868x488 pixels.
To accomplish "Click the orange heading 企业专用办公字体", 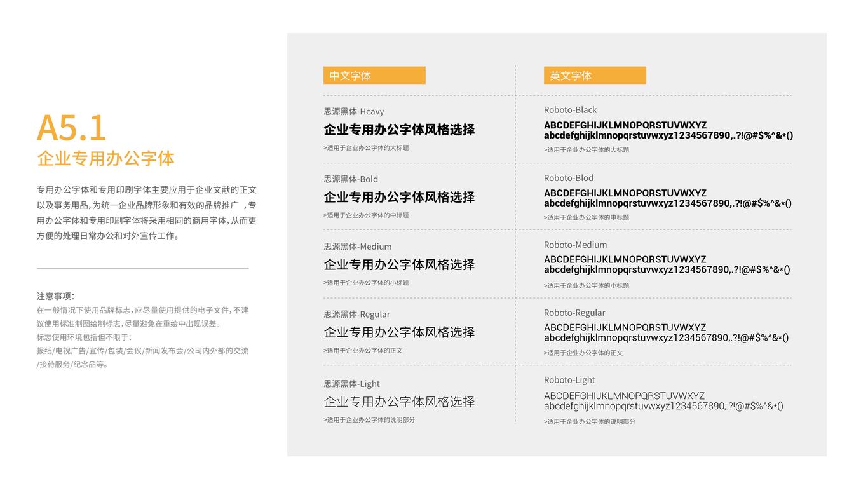I will (x=105, y=158).
